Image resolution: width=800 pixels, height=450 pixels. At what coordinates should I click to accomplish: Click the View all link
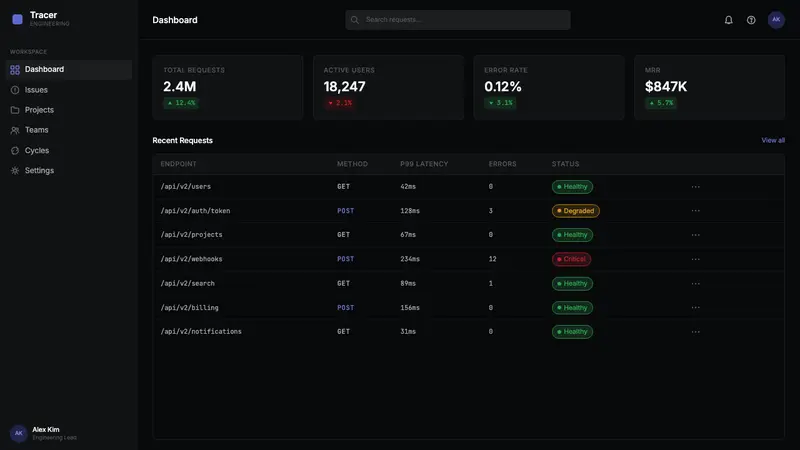tap(773, 140)
